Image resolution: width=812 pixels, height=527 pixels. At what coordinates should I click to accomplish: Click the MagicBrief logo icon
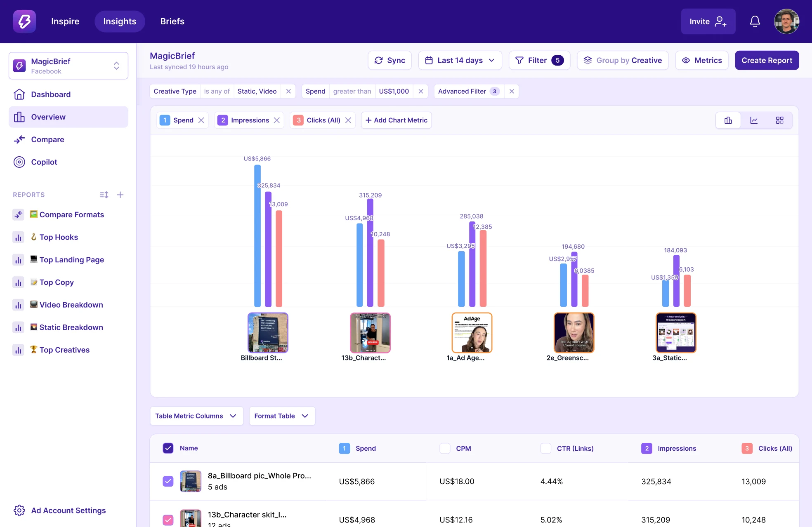[24, 21]
